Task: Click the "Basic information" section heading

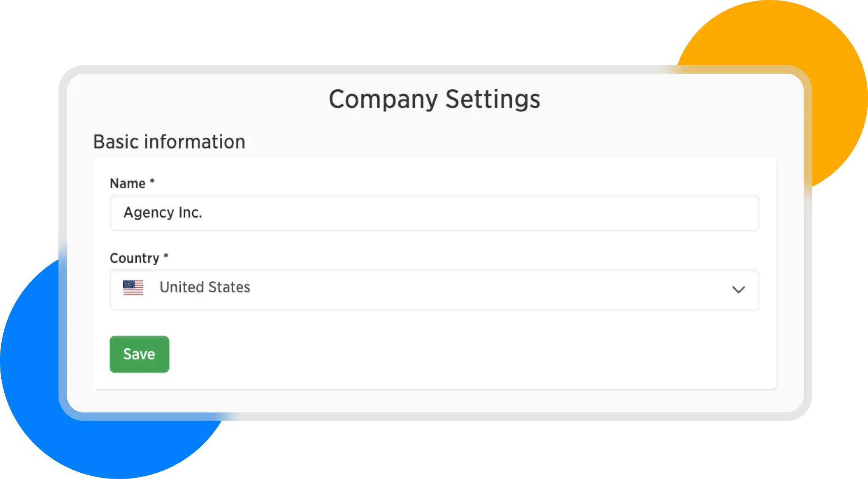Action: tap(169, 142)
